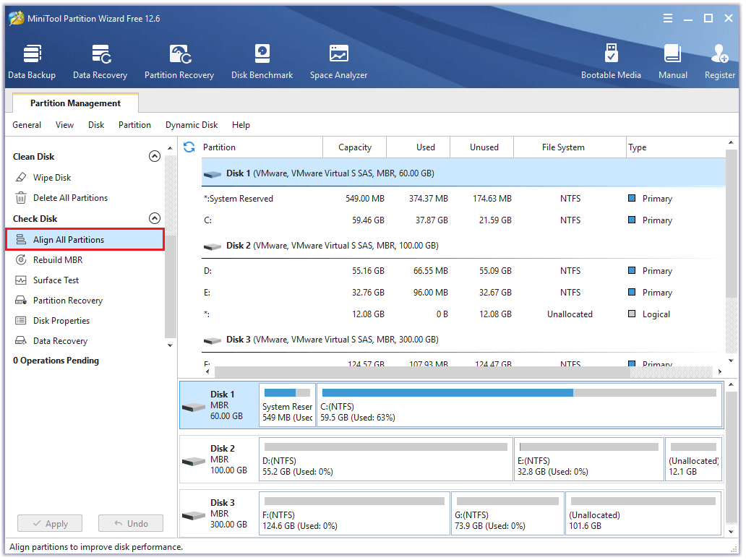Image resolution: width=746 pixels, height=560 pixels.
Task: Open the General menu
Action: pyautogui.click(x=27, y=125)
